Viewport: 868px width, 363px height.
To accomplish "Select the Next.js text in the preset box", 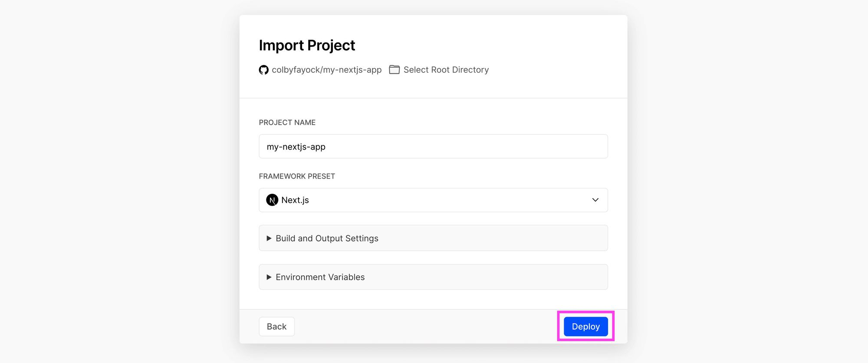I will click(x=295, y=200).
